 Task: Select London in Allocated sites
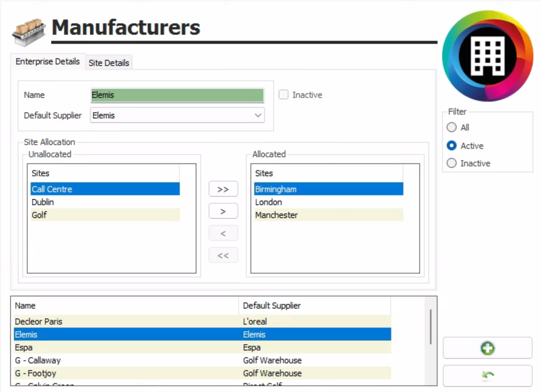(x=329, y=202)
